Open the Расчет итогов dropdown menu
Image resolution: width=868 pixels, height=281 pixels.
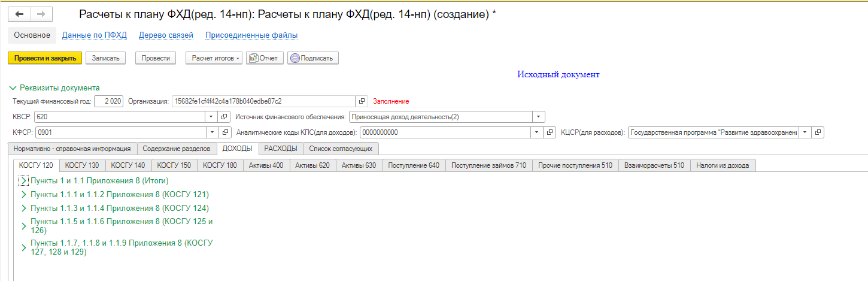(x=214, y=58)
